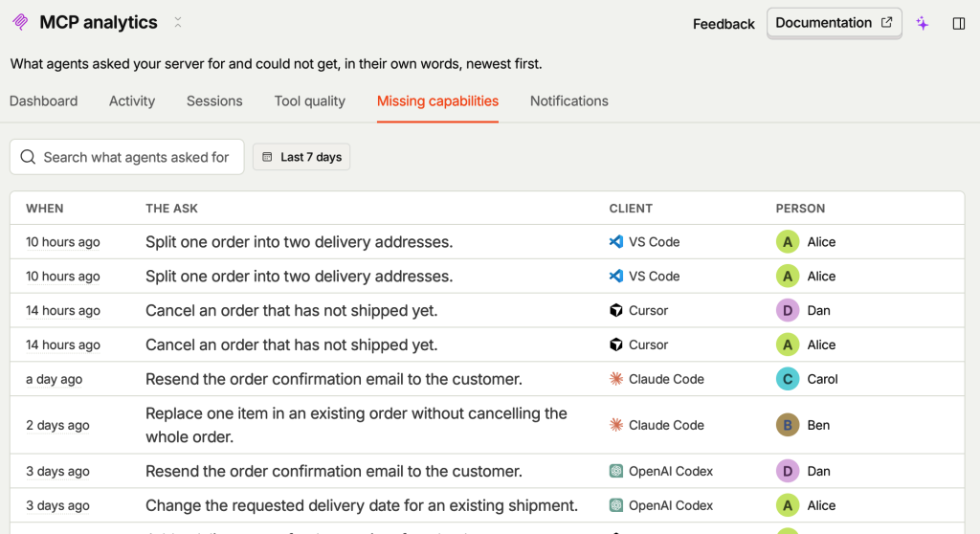
Task: Click the name Carol
Action: pos(822,379)
